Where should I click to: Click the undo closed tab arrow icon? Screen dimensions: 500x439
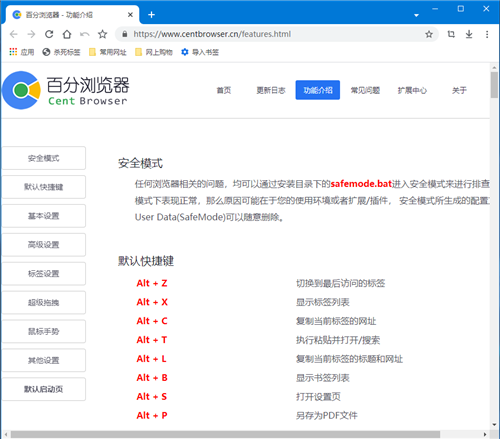[x=85, y=34]
